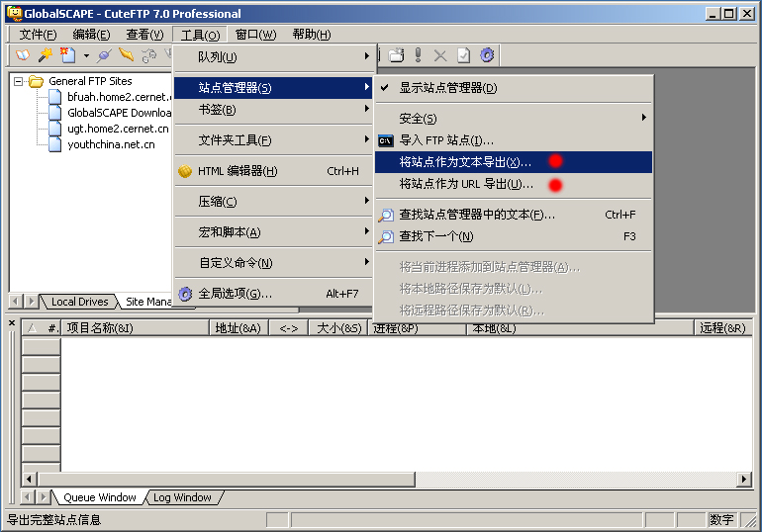The width and height of the screenshot is (762, 532).
Task: Select GlobalSCAPE Download site entry
Action: [120, 113]
